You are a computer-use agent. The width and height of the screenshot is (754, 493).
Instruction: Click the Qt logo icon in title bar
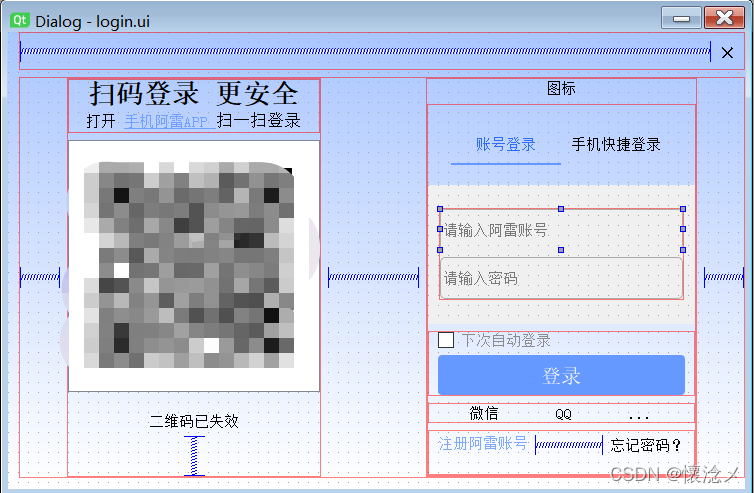point(20,20)
